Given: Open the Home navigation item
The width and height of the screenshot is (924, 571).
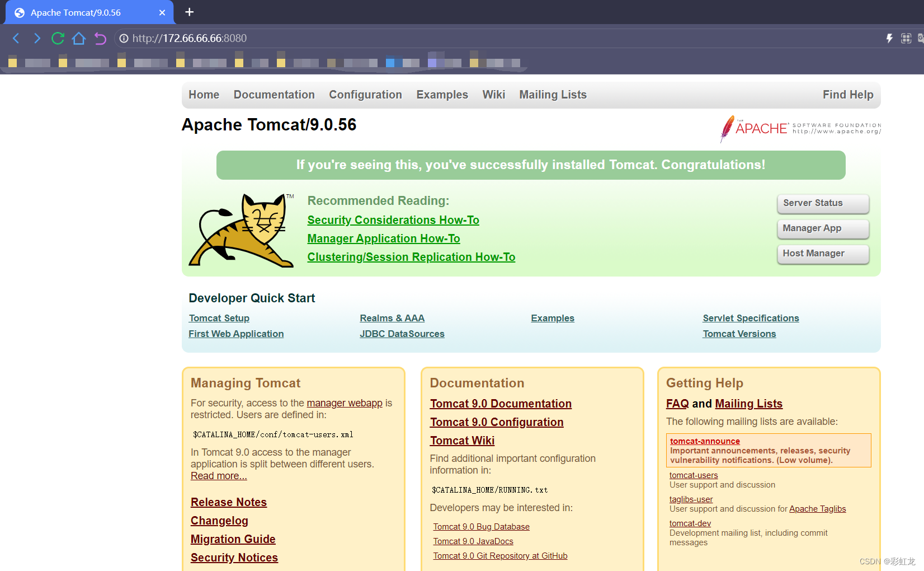Looking at the screenshot, I should pos(204,95).
